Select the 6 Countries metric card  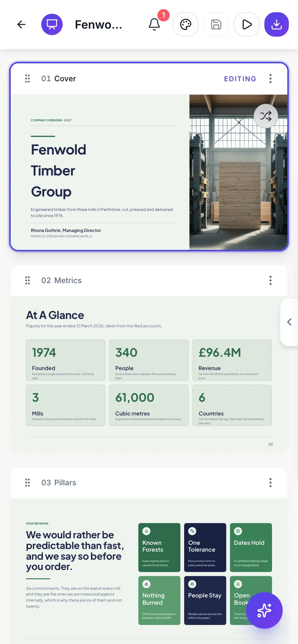click(x=232, y=405)
